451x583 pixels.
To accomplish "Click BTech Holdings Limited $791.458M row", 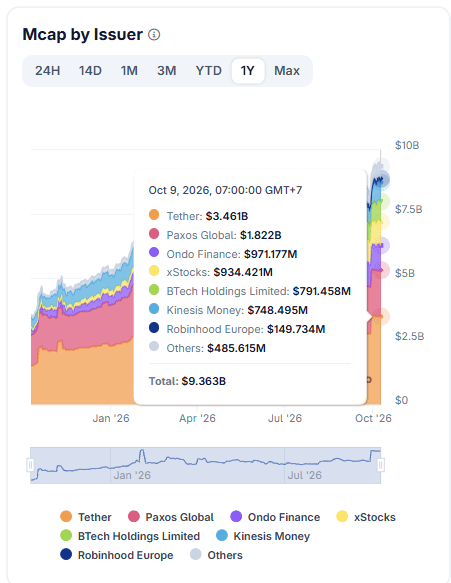I will tap(249, 291).
